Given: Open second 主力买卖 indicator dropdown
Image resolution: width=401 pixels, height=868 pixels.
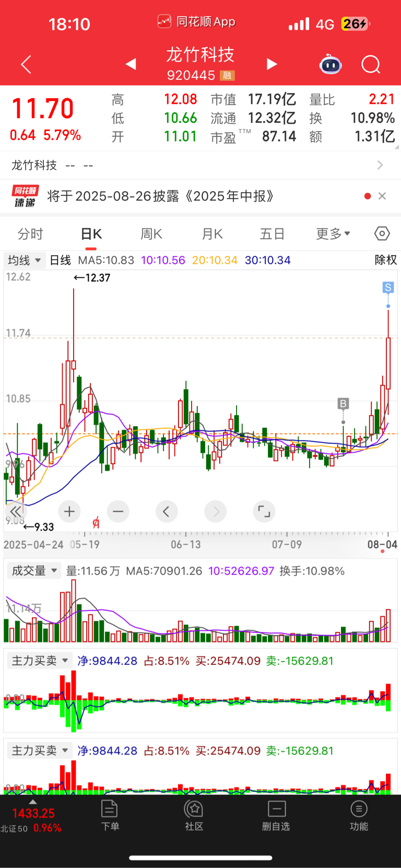Looking at the screenshot, I should coord(40,750).
